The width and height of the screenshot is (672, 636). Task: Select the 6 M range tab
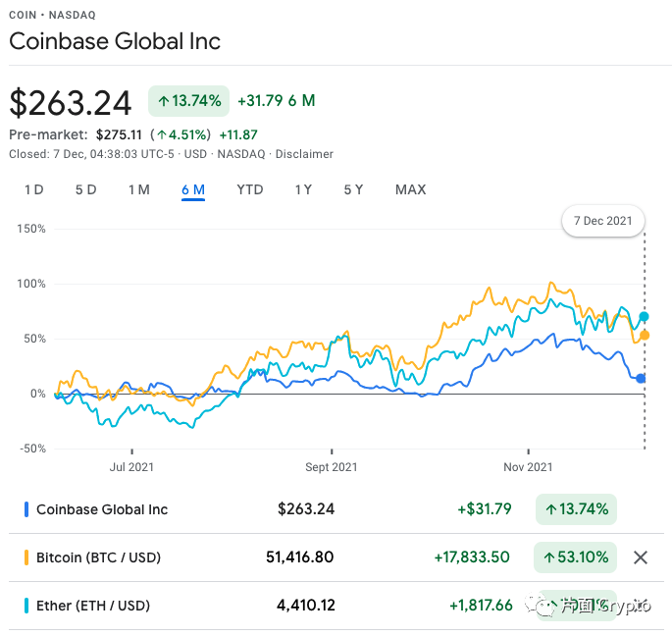(x=192, y=189)
